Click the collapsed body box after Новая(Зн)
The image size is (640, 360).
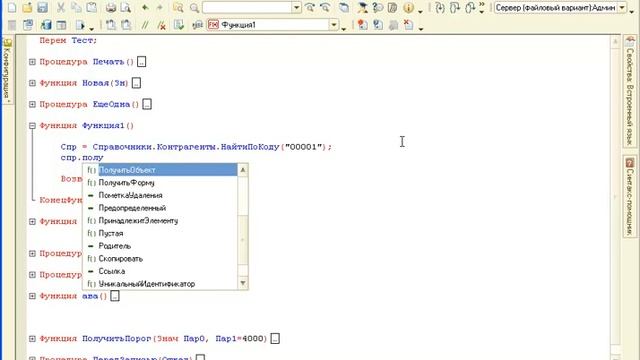coord(136,83)
